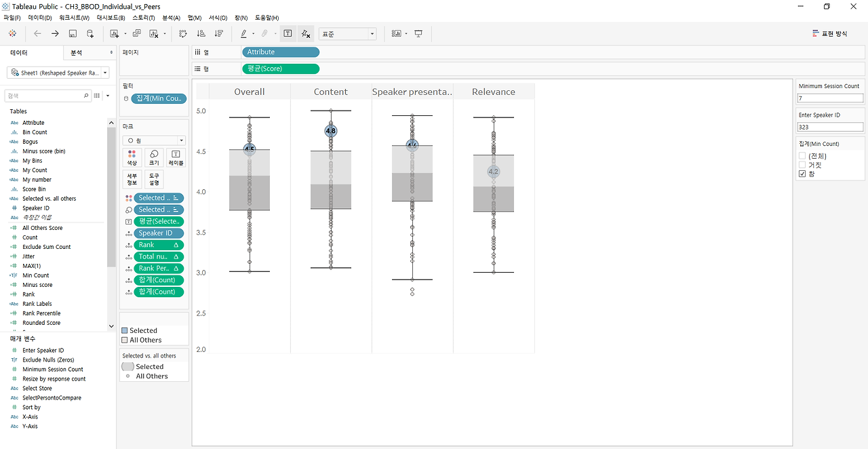The height and width of the screenshot is (449, 868).
Task: Click the 평균(Score) pill on Rows shelf
Action: click(x=280, y=69)
